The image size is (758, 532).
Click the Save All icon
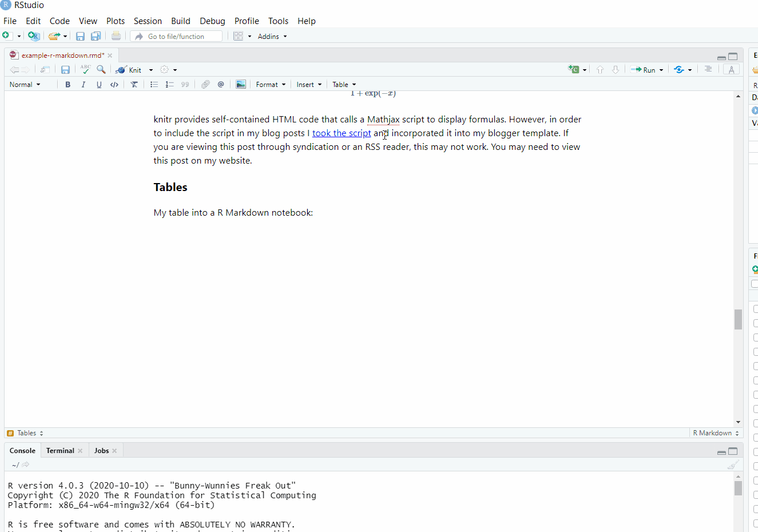coord(96,36)
